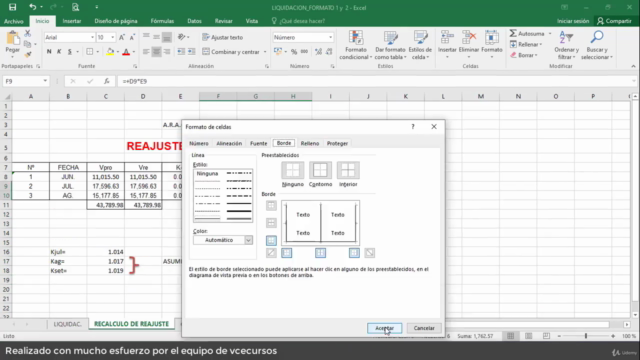
Task: Click the thousands separator icon
Action: [304, 51]
